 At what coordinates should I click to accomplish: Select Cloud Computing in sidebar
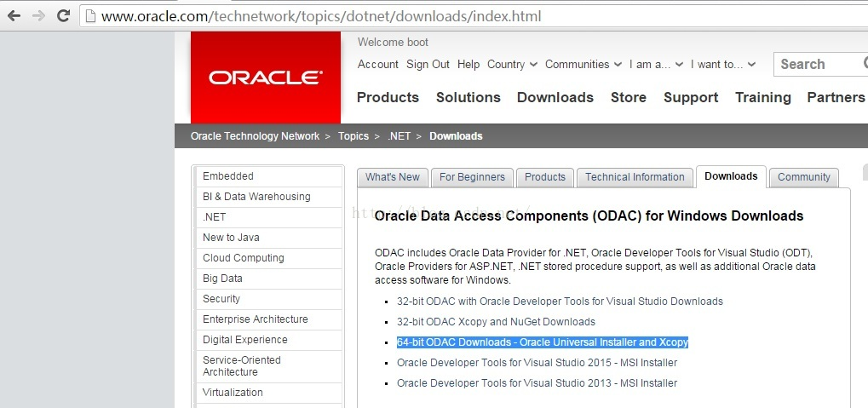(x=269, y=258)
